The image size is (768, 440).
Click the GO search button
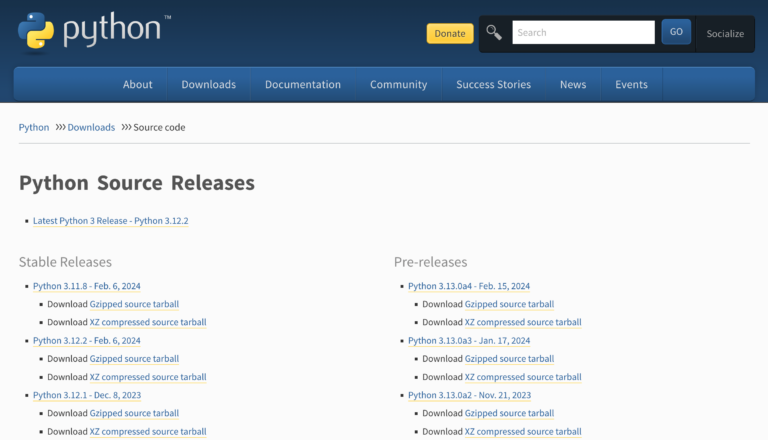coord(676,32)
